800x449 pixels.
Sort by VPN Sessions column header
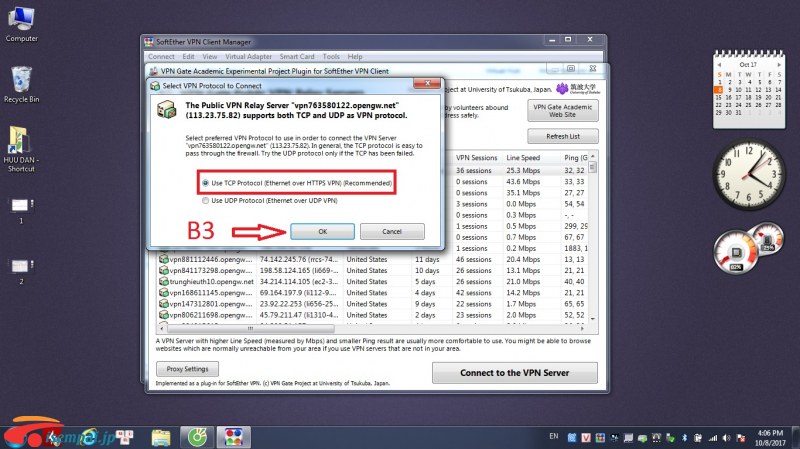[x=477, y=158]
